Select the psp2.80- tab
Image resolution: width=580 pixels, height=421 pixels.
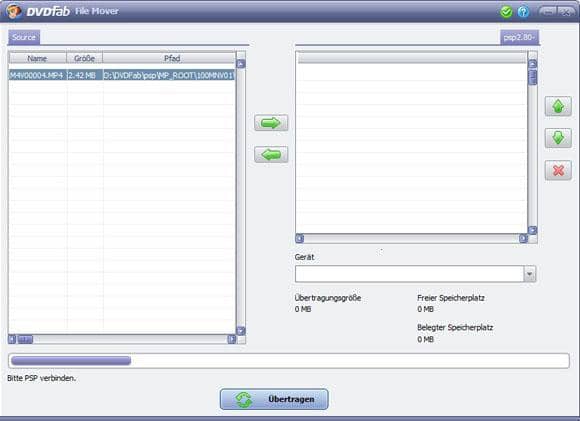coord(519,37)
